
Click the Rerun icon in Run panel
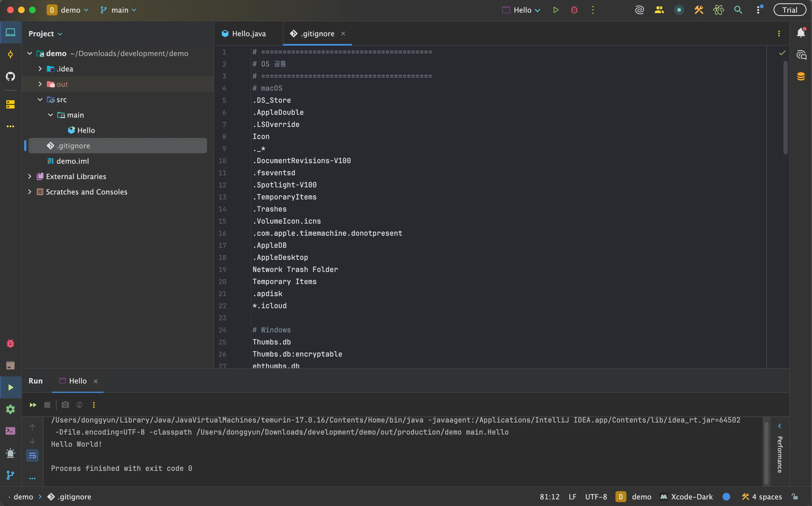point(33,405)
